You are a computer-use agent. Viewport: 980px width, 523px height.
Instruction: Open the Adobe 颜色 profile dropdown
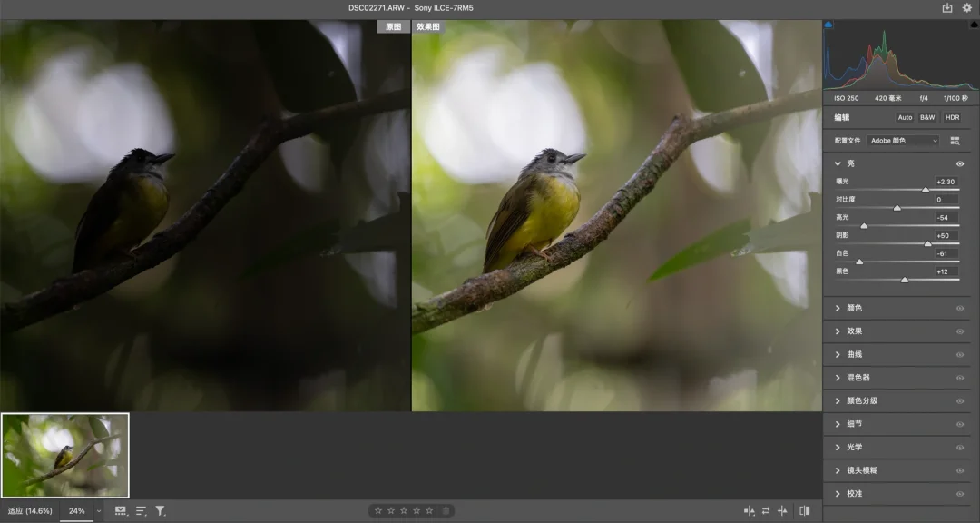[x=904, y=141]
